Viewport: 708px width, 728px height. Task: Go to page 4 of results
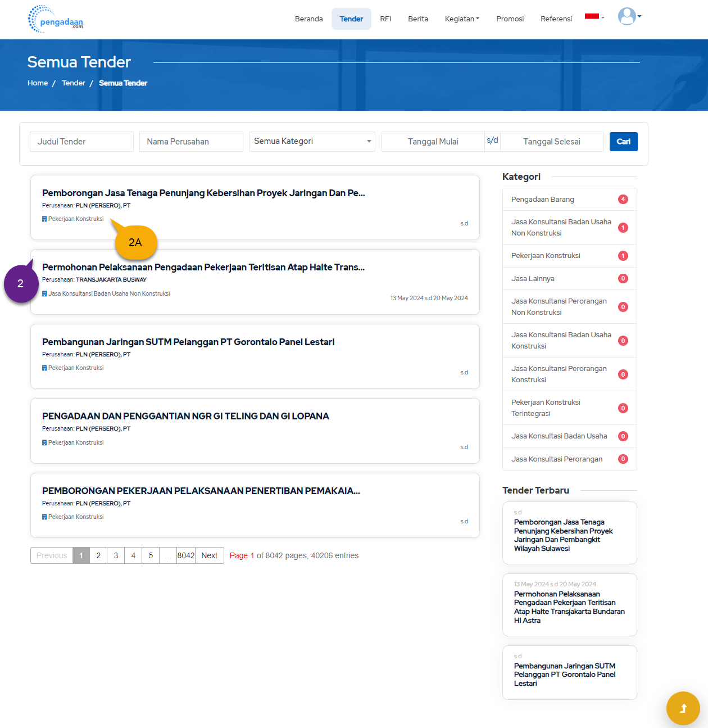[x=133, y=555]
